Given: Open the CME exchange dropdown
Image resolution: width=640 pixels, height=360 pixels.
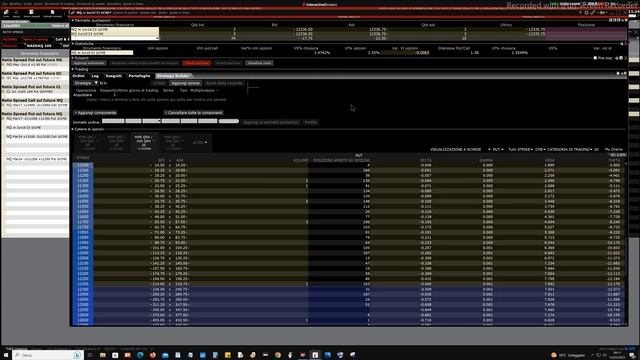Looking at the screenshot, I should click(x=540, y=149).
